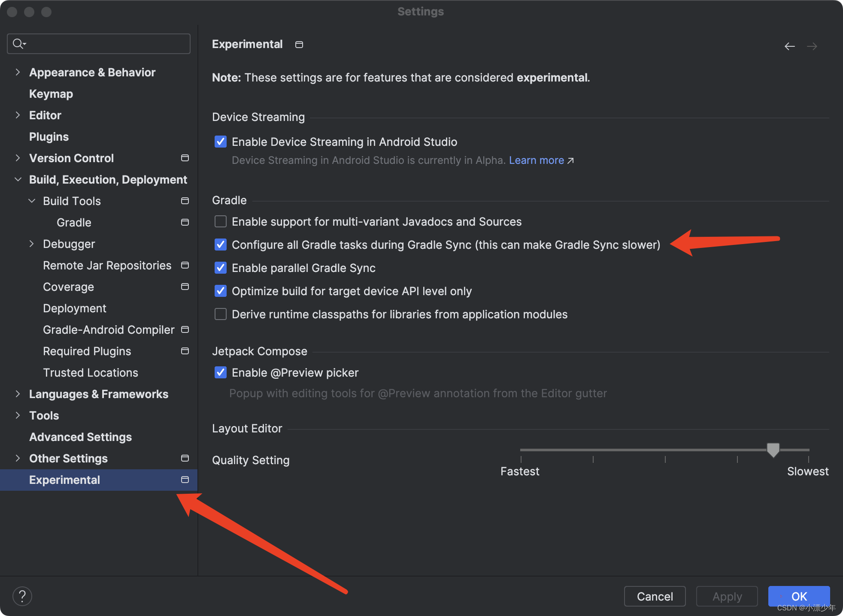Screen dimensions: 843x616
Task: Click the back navigation arrow near Experimental header
Action: click(x=790, y=46)
